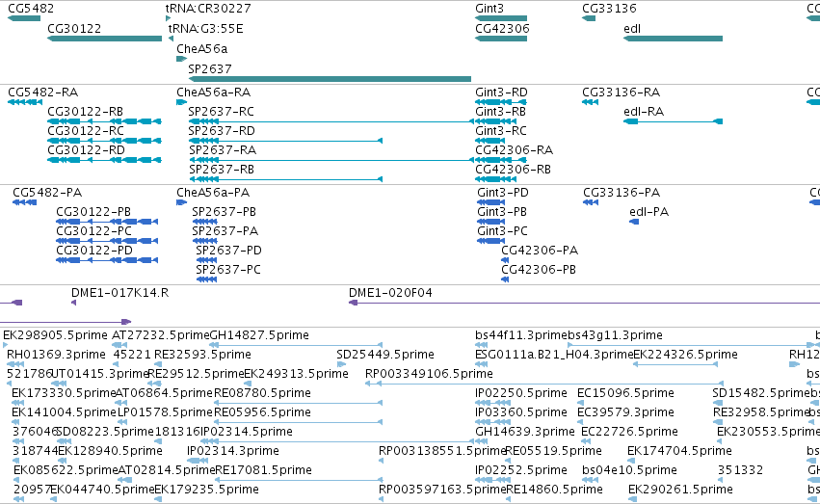Click the edl-RA transcript label

pos(644,112)
